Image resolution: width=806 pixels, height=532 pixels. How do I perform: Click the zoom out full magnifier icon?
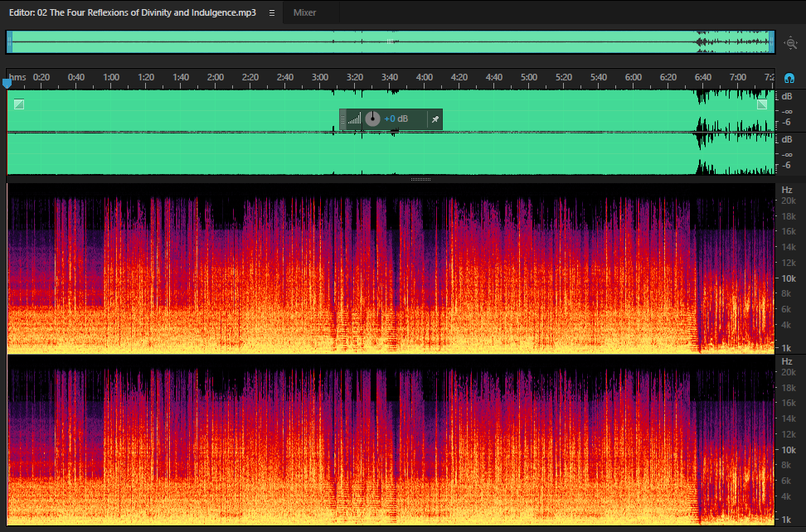click(790, 43)
